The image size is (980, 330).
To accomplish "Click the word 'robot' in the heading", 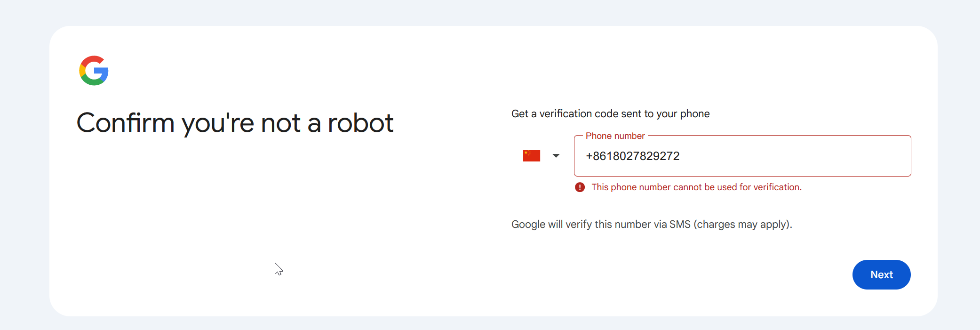I will [360, 123].
